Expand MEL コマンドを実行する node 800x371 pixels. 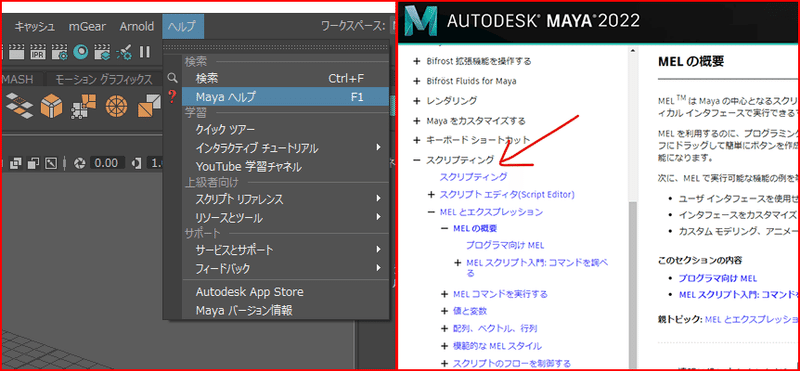[x=444, y=294]
